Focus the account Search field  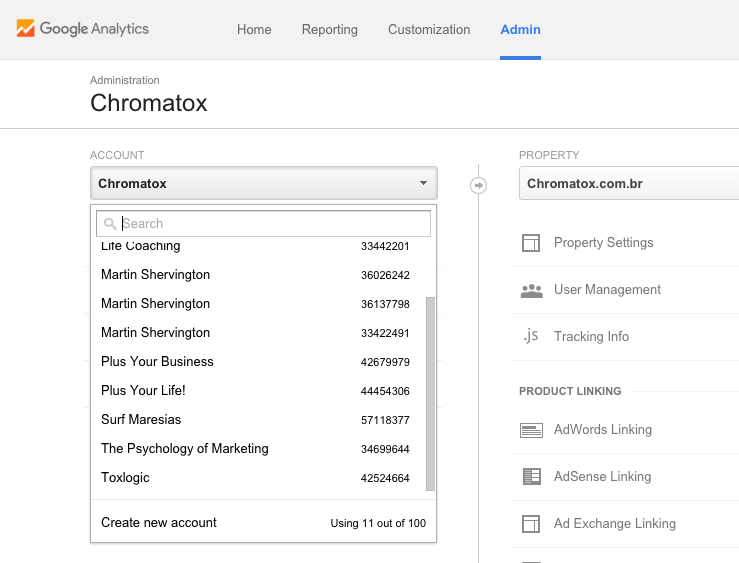tap(263, 223)
